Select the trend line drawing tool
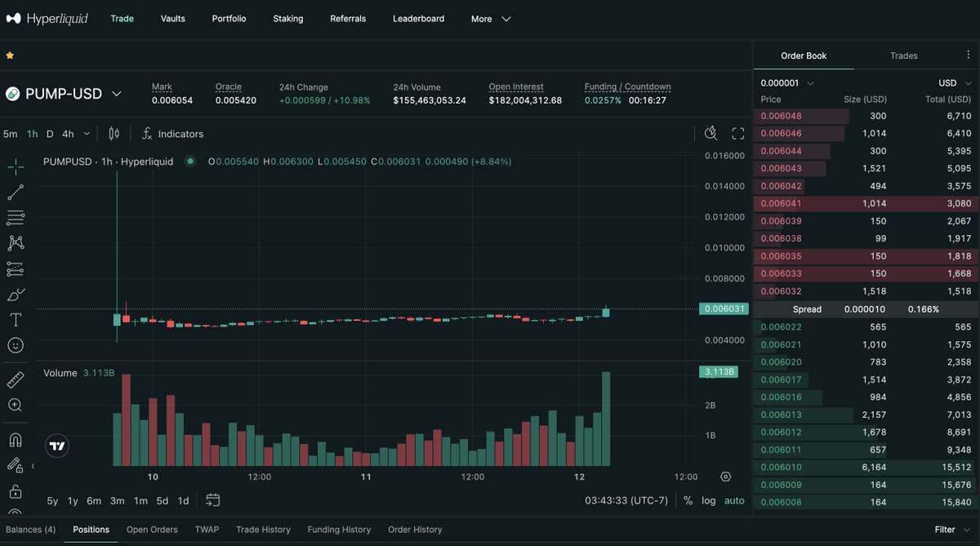980x546 pixels. (16, 193)
